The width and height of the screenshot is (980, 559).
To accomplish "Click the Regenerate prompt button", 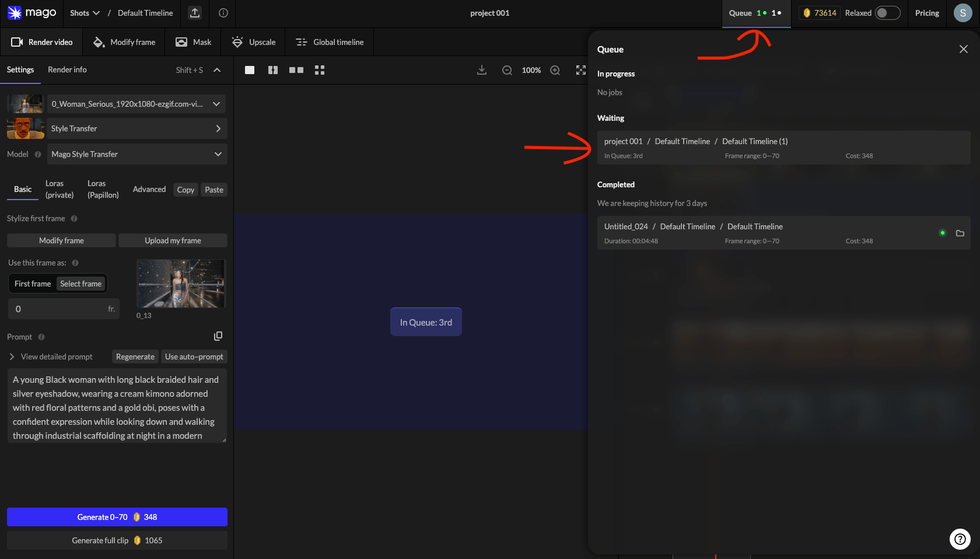I will [135, 357].
